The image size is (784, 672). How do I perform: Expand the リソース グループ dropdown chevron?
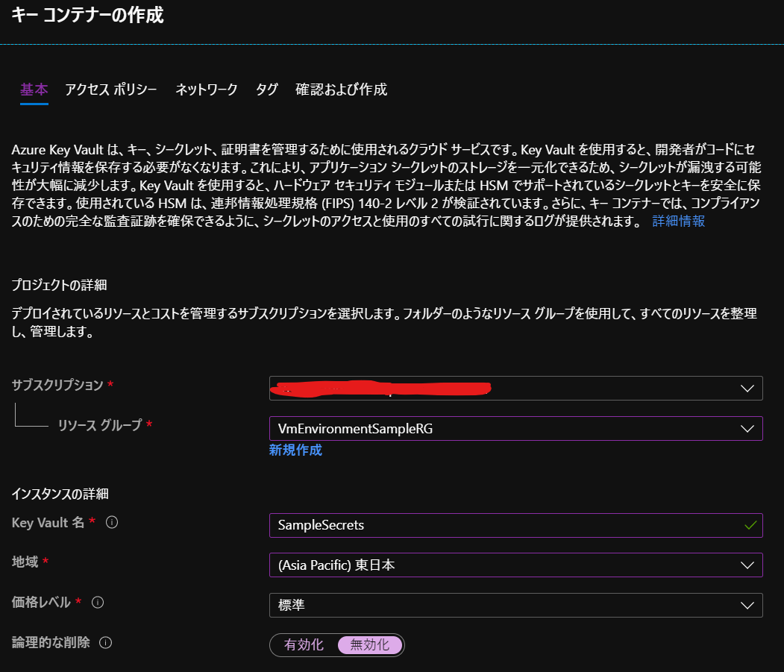click(x=747, y=429)
